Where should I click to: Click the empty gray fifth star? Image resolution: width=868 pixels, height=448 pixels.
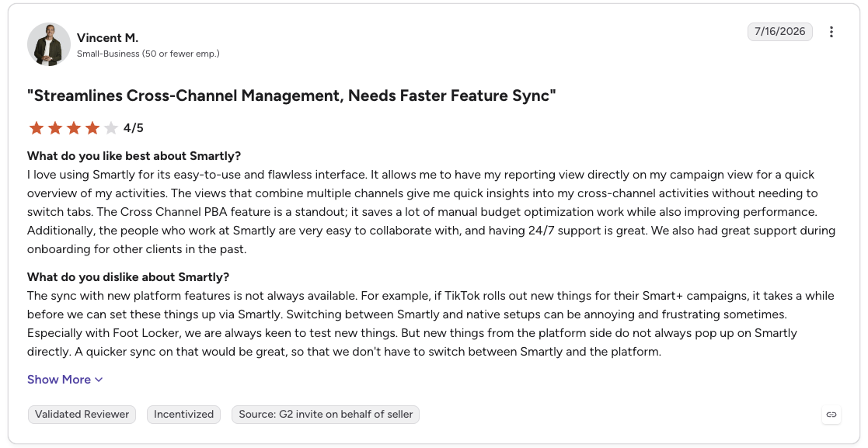(111, 128)
